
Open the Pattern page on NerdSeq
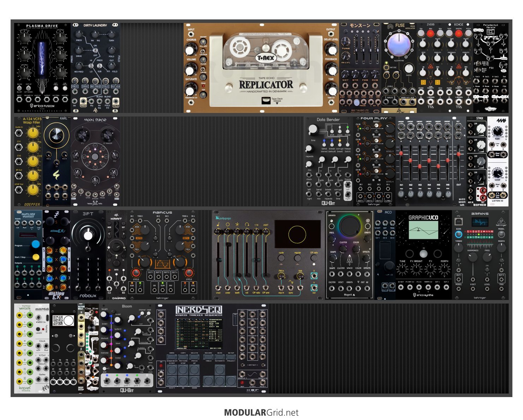183,357
